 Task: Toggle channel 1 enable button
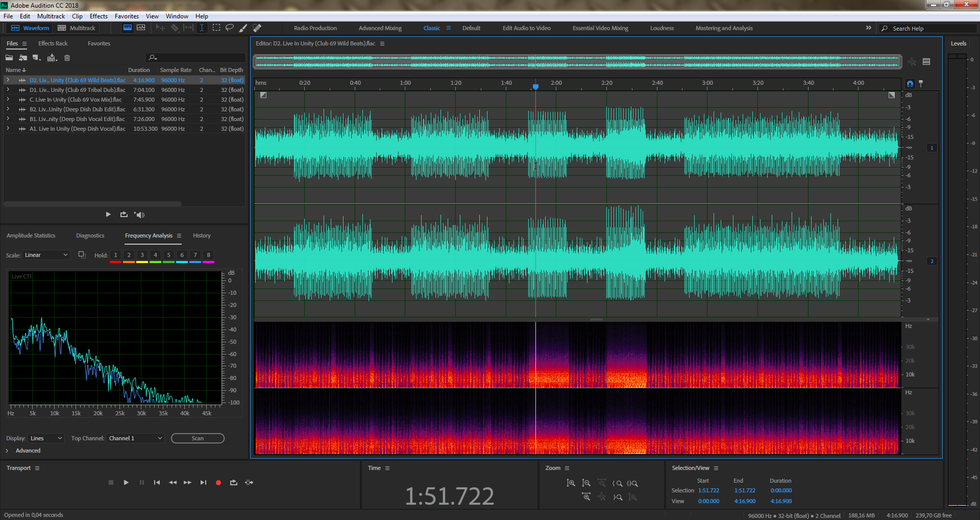tap(932, 148)
